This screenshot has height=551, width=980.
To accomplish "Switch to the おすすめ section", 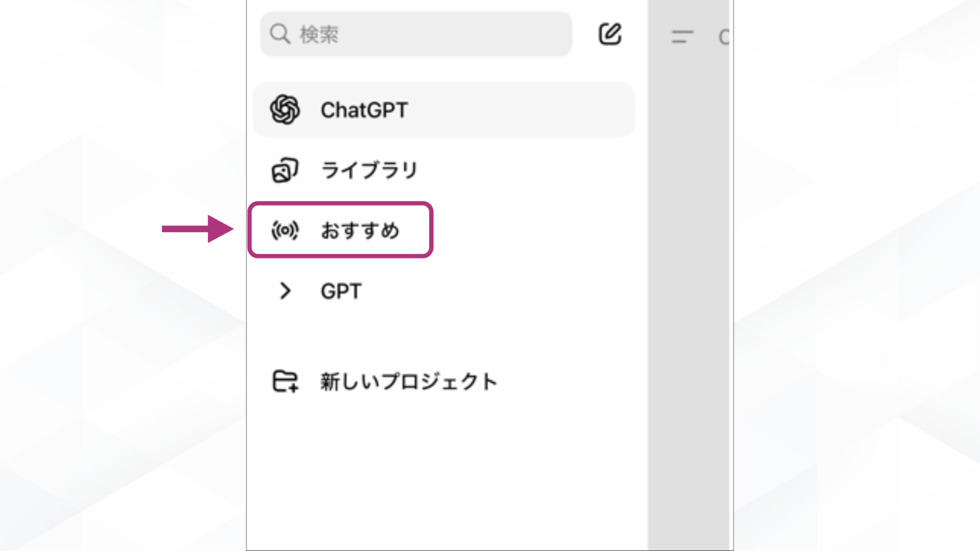I will pyautogui.click(x=360, y=230).
